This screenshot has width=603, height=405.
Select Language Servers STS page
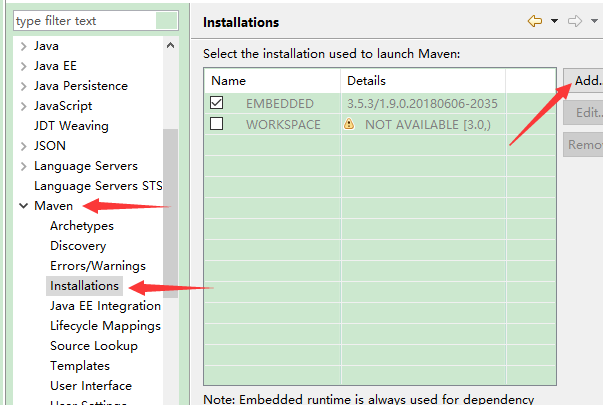[x=98, y=186]
